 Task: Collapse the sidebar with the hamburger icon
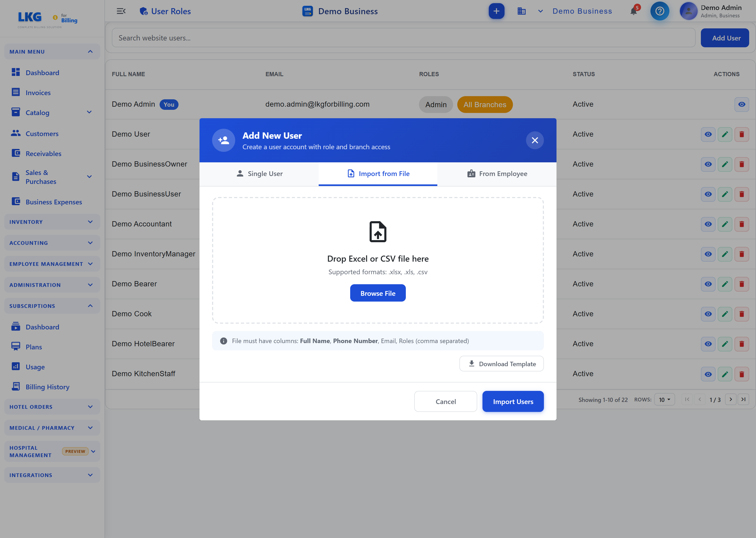121,11
